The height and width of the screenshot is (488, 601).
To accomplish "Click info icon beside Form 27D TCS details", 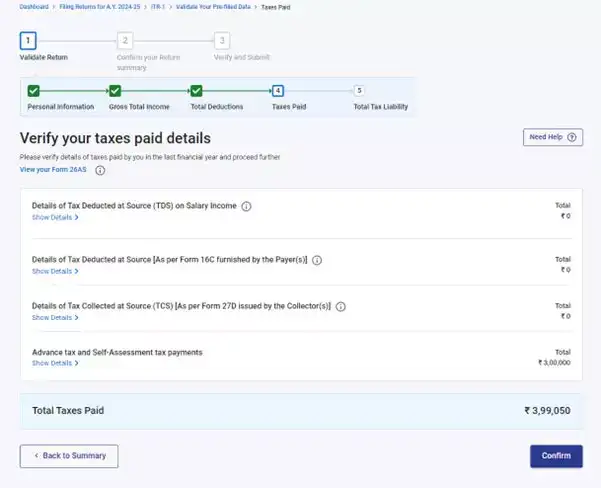I will click(341, 307).
